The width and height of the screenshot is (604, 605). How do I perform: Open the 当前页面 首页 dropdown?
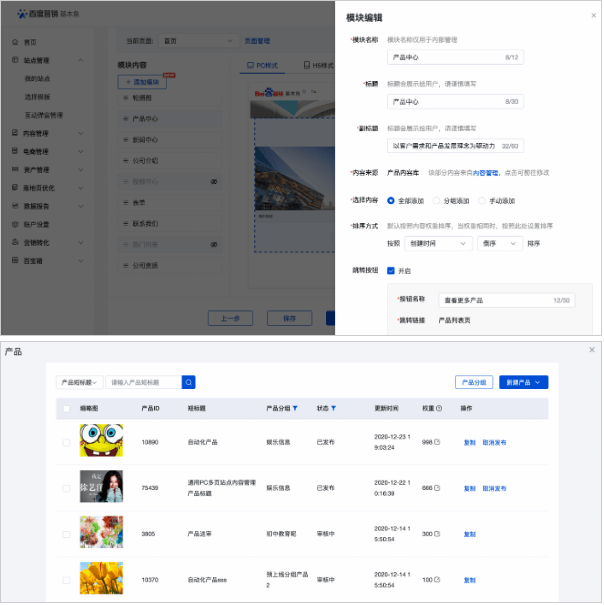point(198,41)
